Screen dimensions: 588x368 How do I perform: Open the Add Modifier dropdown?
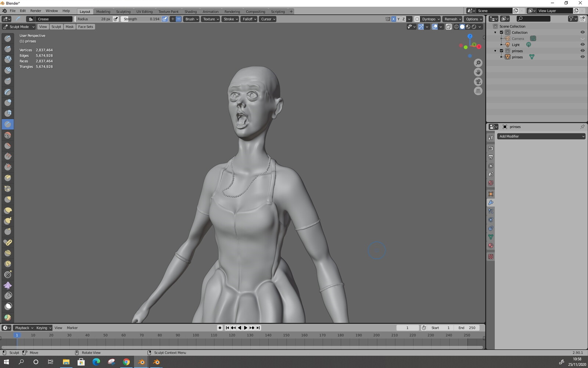(541, 136)
